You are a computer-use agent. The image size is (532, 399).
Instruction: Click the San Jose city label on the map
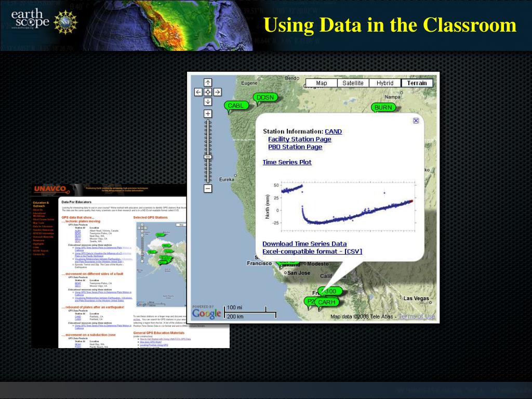tap(299, 273)
